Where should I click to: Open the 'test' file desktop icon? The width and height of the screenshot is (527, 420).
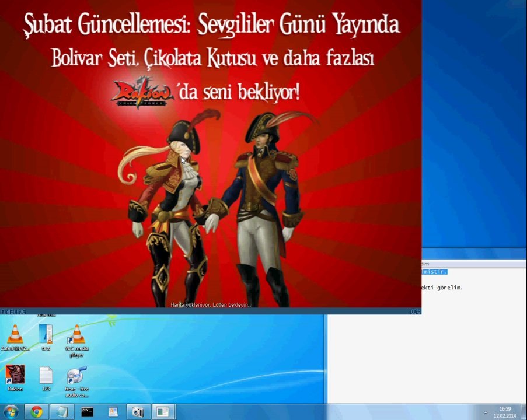tap(46, 338)
